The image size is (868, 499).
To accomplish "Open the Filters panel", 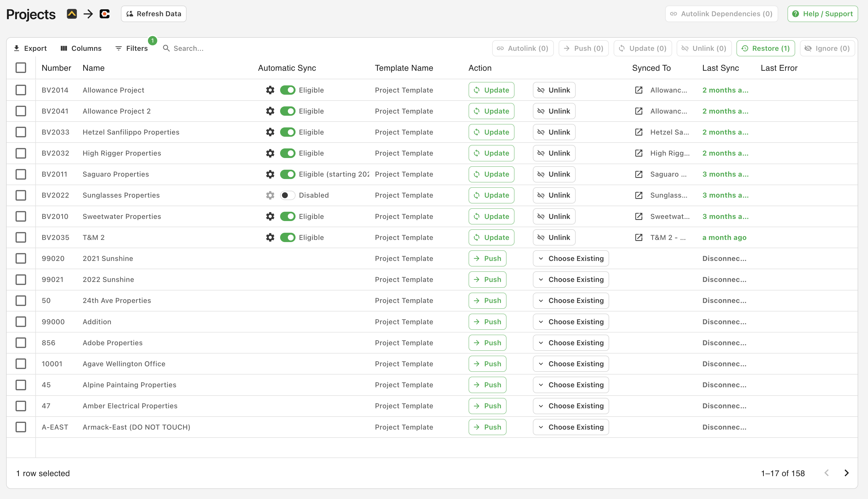I will [132, 48].
